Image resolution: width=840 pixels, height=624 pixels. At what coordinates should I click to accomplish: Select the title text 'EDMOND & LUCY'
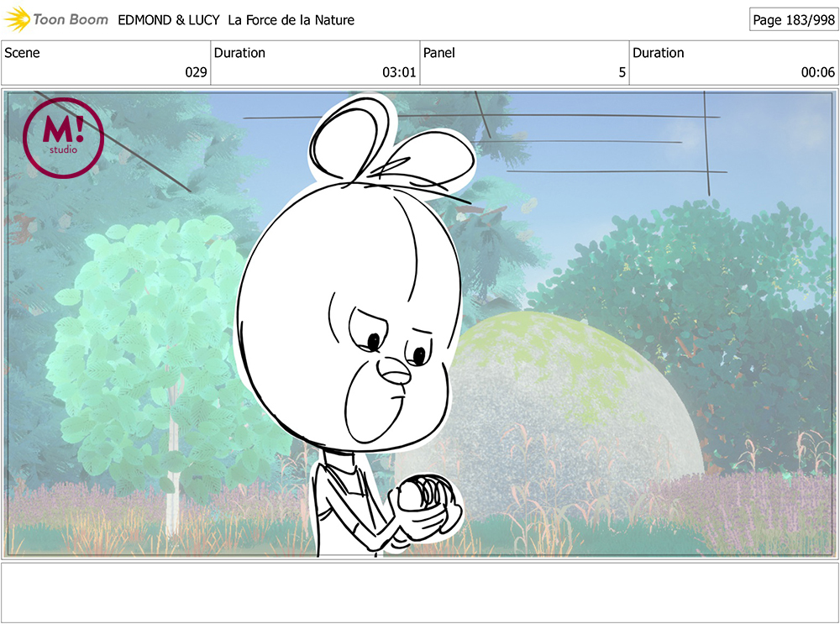click(x=169, y=20)
